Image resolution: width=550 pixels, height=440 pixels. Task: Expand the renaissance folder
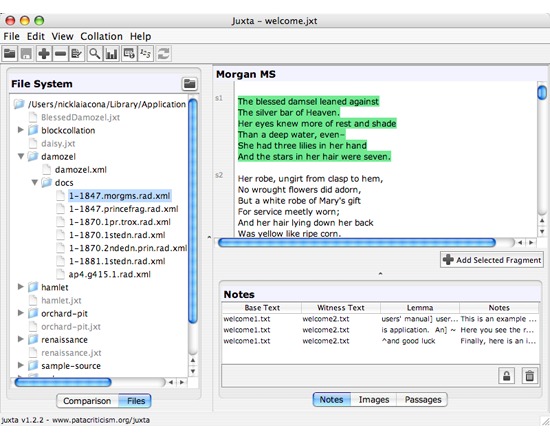[x=21, y=339]
